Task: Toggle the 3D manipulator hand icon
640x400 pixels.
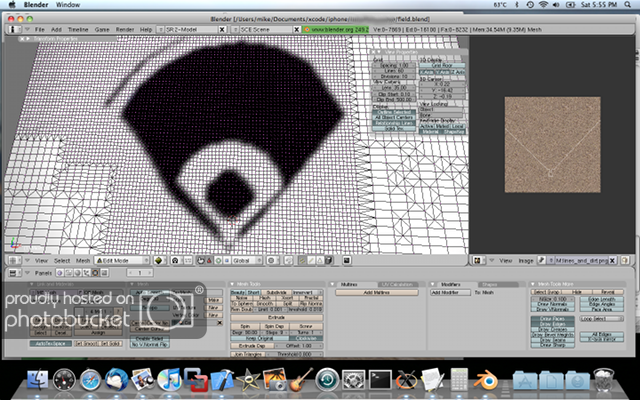Action: click(x=201, y=260)
